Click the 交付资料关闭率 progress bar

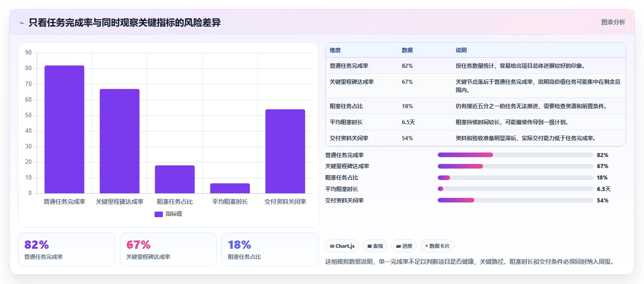(x=515, y=200)
